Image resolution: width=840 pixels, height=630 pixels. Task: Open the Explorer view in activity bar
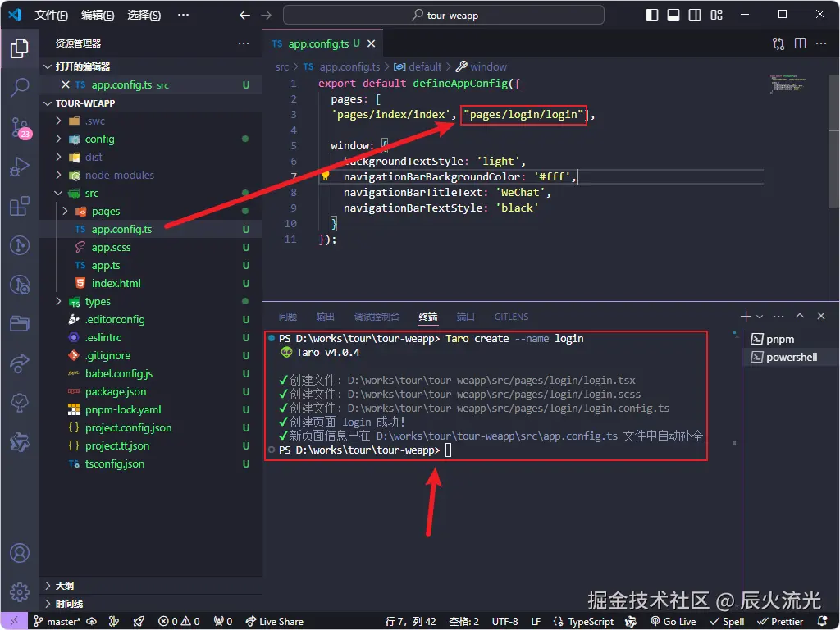(x=20, y=48)
